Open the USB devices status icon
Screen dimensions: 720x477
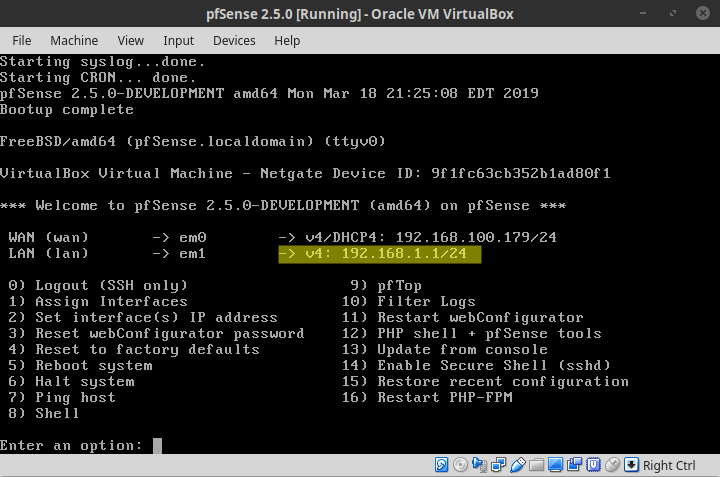tap(517, 465)
